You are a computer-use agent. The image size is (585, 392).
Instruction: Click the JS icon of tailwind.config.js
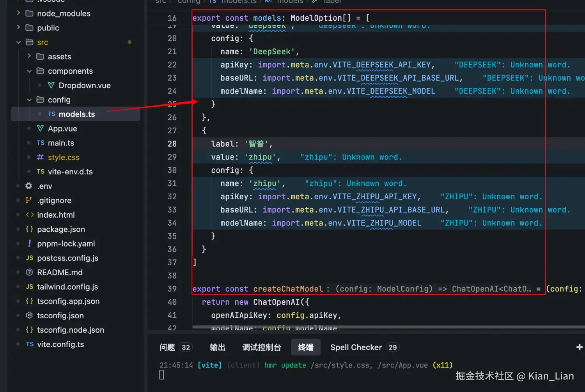[x=30, y=287]
